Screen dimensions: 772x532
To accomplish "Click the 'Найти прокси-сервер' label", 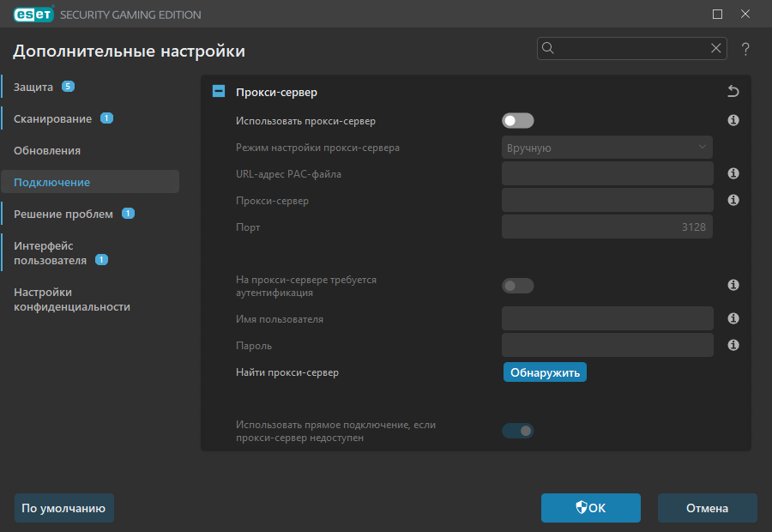I will click(x=287, y=372).
